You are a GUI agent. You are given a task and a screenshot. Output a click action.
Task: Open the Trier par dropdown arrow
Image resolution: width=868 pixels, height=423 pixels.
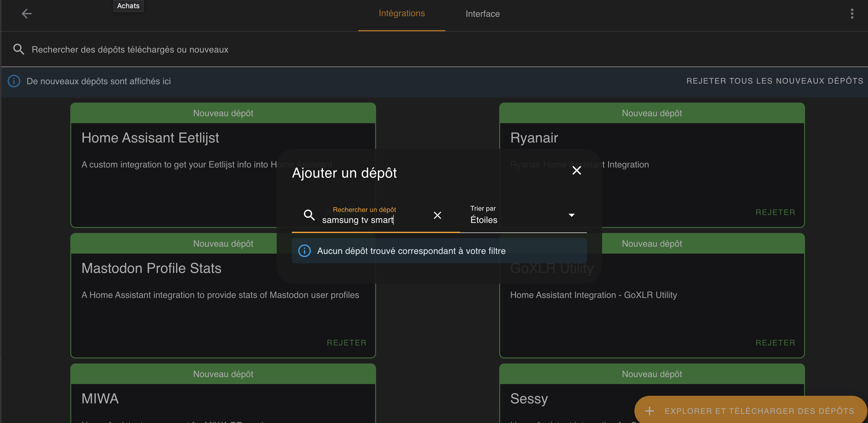pos(571,215)
